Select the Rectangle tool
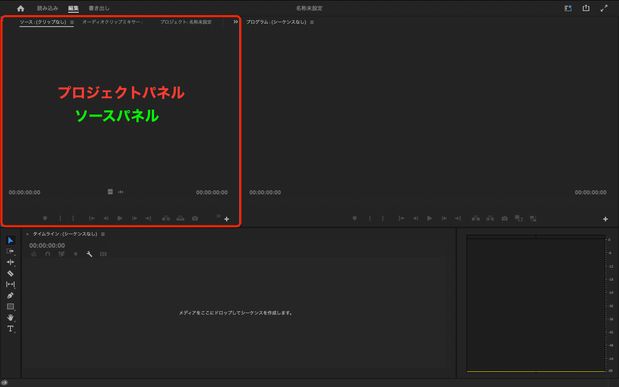 (11, 306)
